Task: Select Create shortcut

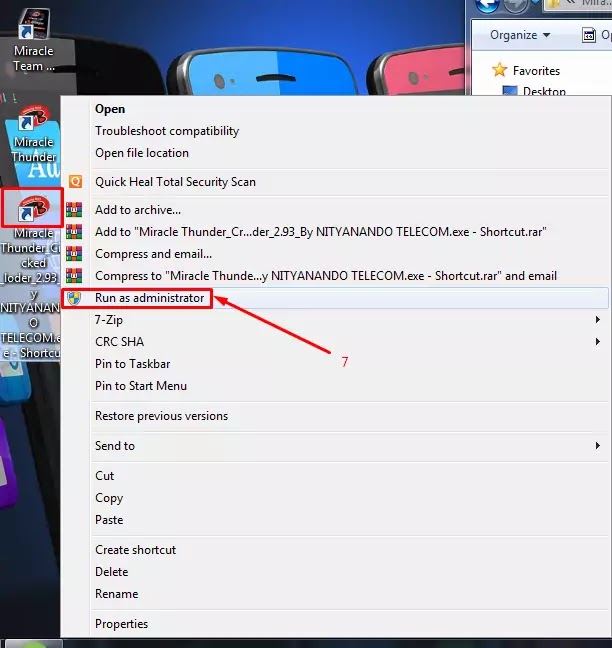Action: coord(136,550)
